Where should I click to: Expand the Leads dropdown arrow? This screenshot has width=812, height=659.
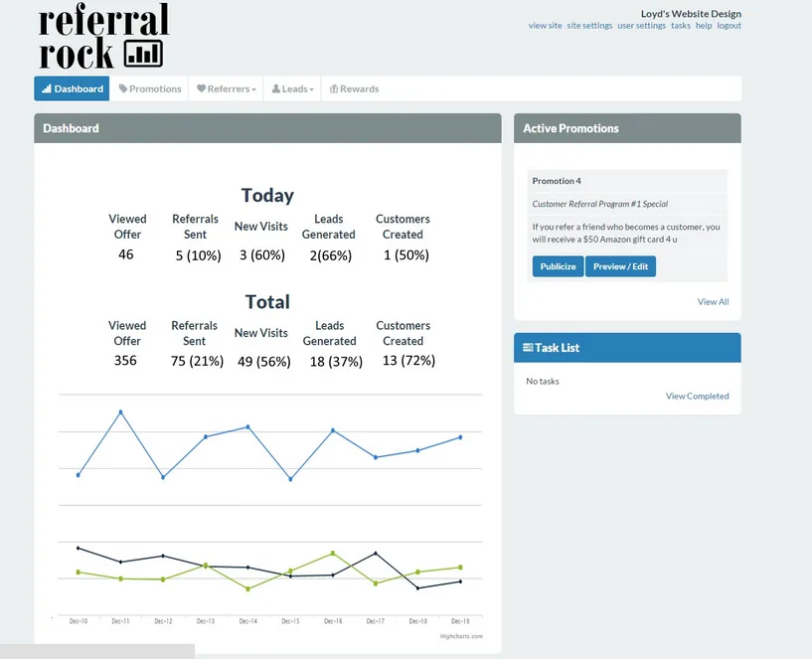coord(312,89)
